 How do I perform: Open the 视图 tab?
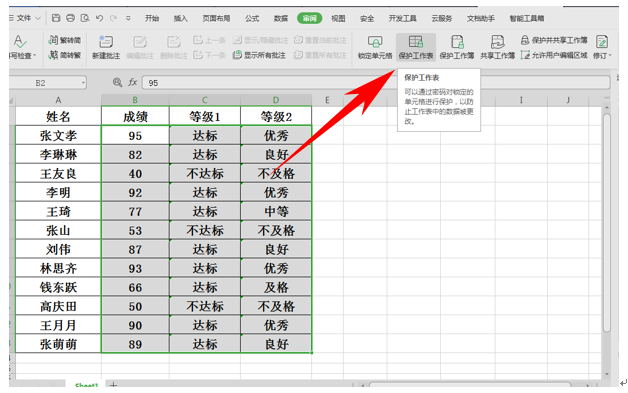(338, 18)
